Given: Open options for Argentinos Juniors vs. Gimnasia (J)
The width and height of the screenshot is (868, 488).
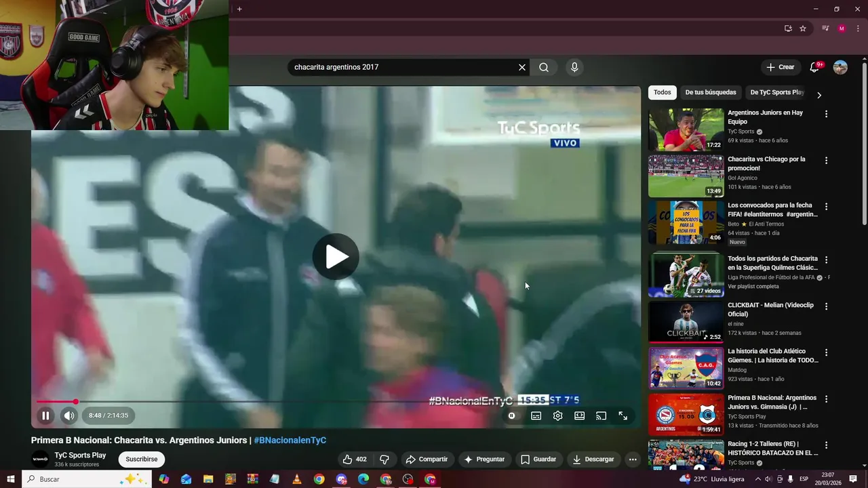Looking at the screenshot, I should coord(826,399).
